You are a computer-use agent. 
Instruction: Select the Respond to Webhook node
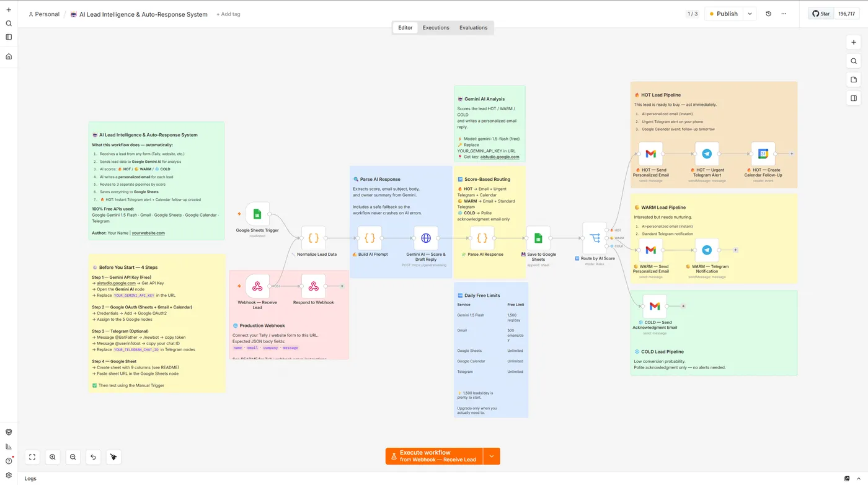point(314,286)
